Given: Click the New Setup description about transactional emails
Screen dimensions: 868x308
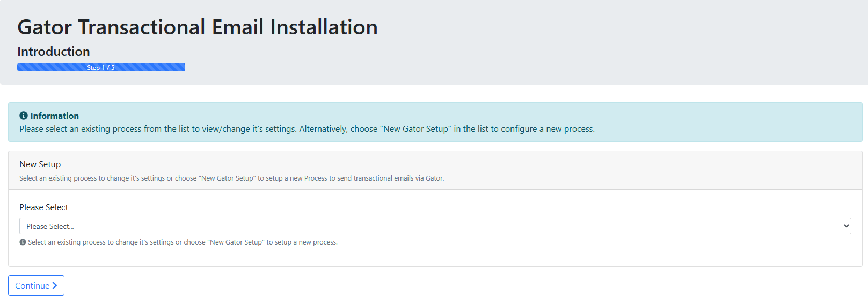Looking at the screenshot, I should coord(232,178).
